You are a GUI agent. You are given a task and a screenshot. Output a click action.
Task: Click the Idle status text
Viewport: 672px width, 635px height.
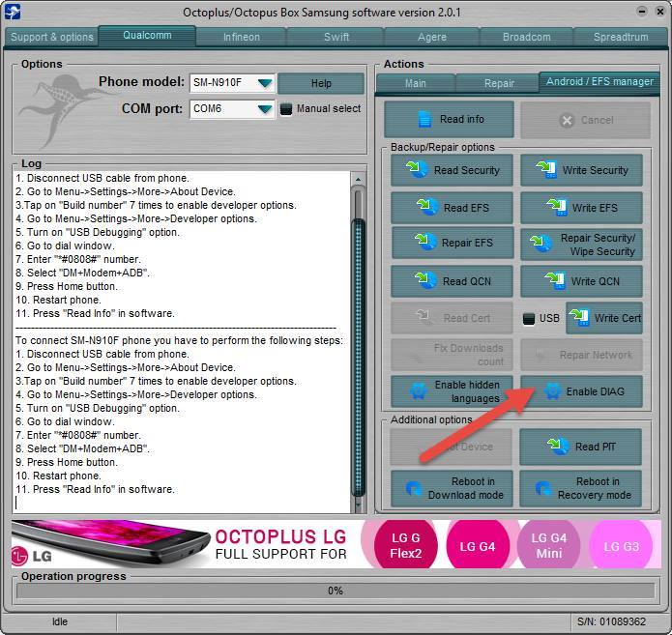[60, 621]
